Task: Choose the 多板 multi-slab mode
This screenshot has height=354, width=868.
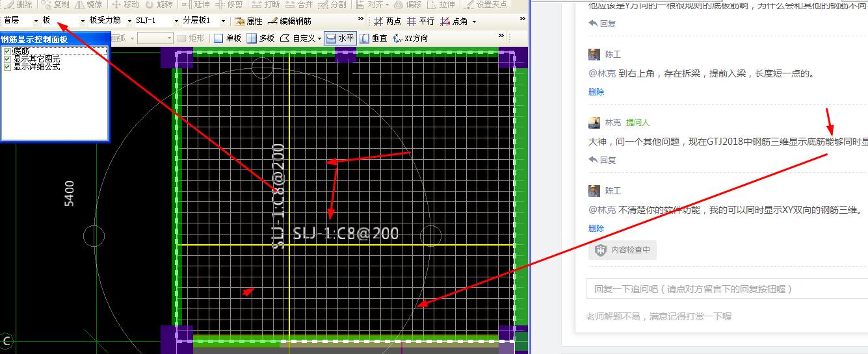Action: 261,38
